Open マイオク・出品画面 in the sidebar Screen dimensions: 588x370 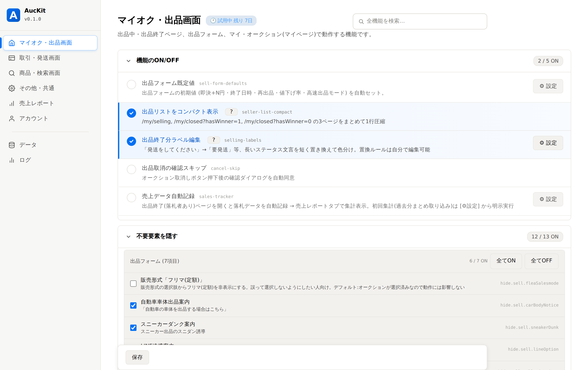point(50,43)
